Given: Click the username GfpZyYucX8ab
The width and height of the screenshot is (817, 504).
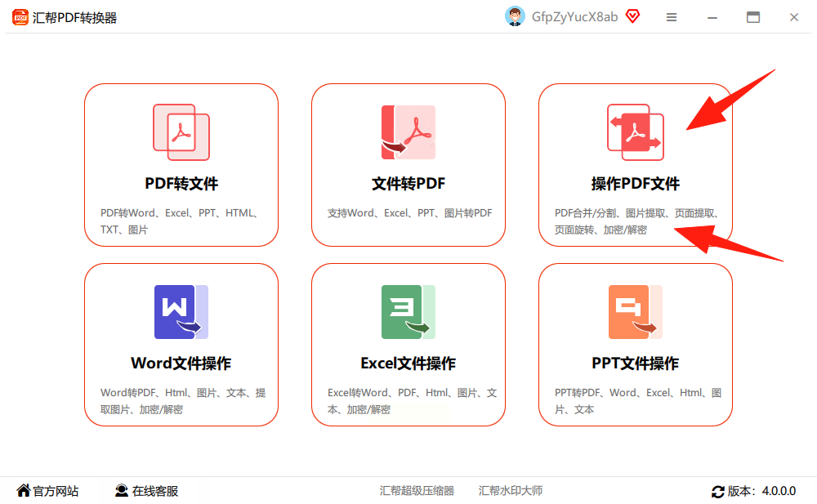Looking at the screenshot, I should click(574, 17).
